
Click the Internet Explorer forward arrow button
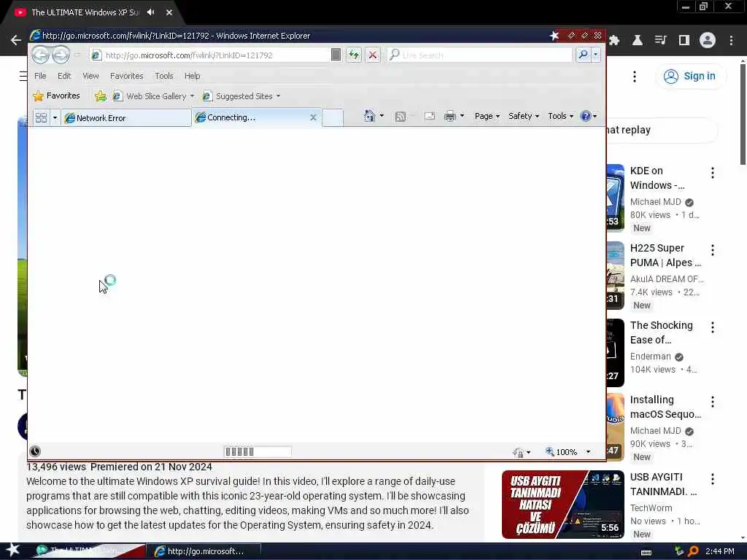tap(61, 55)
